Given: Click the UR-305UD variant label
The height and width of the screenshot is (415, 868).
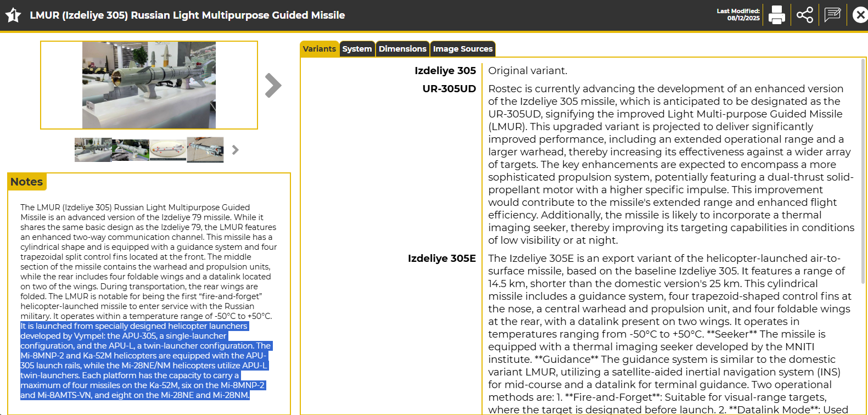Looking at the screenshot, I should coord(449,89).
